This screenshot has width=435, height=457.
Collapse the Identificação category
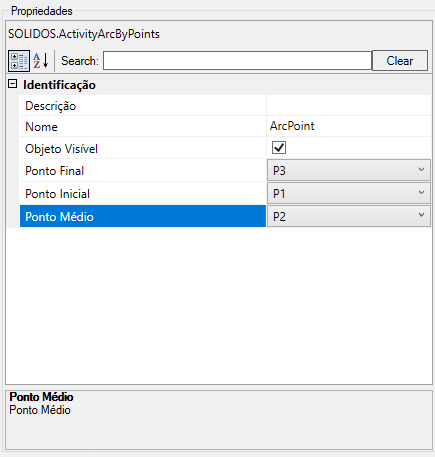coord(12,84)
